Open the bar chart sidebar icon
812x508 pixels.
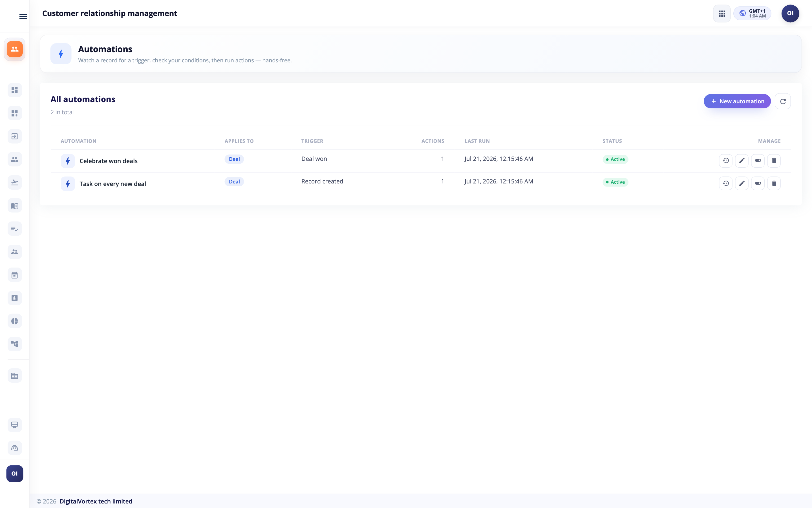(x=15, y=298)
